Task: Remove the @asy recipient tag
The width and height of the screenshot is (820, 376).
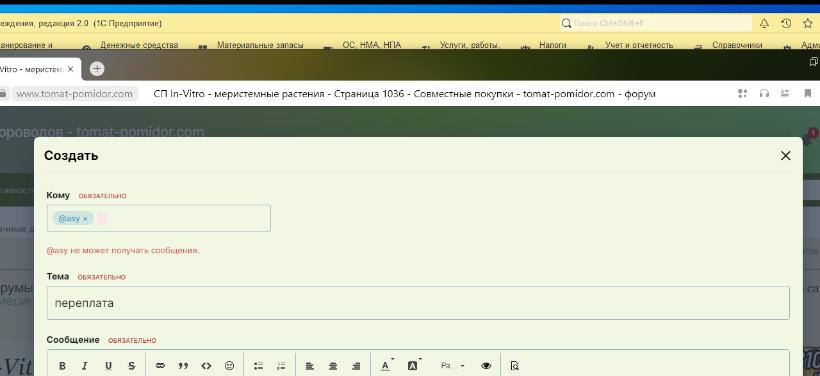Action: (x=85, y=219)
